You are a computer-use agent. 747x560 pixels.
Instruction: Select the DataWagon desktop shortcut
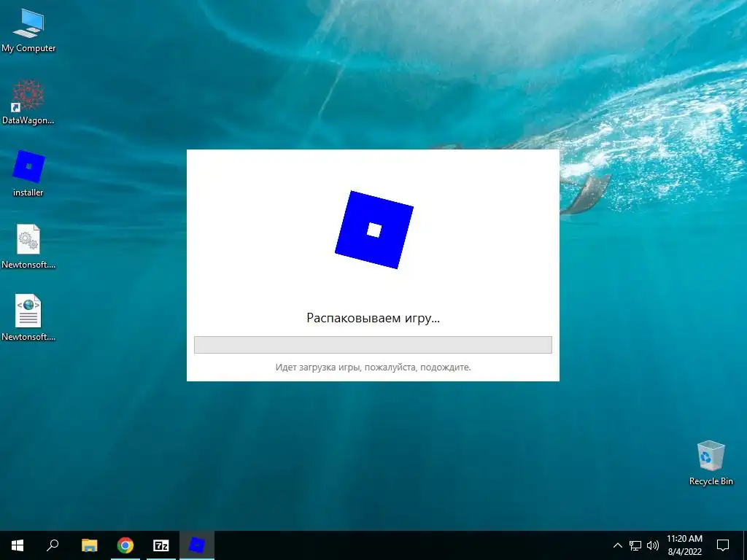pos(28,103)
